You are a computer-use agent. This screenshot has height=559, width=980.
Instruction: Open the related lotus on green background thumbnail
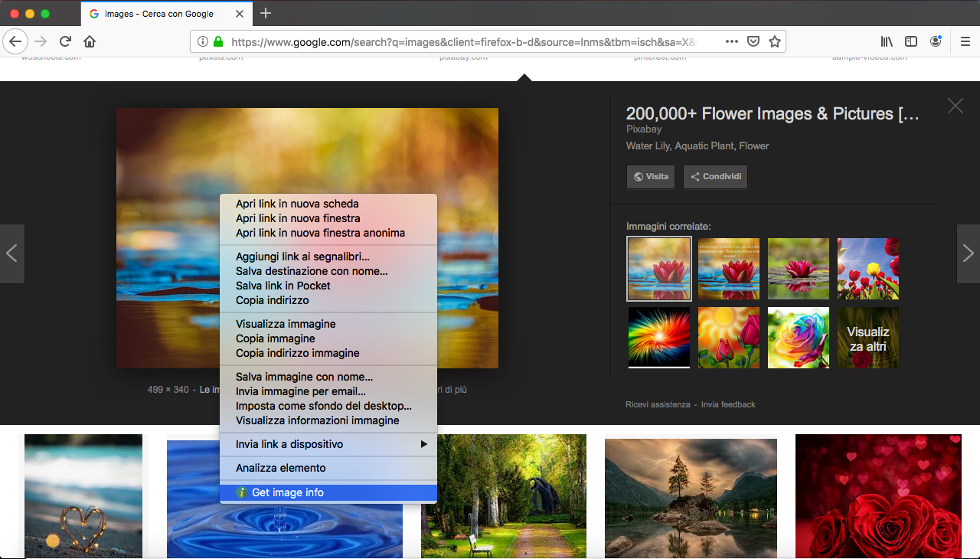click(x=799, y=269)
